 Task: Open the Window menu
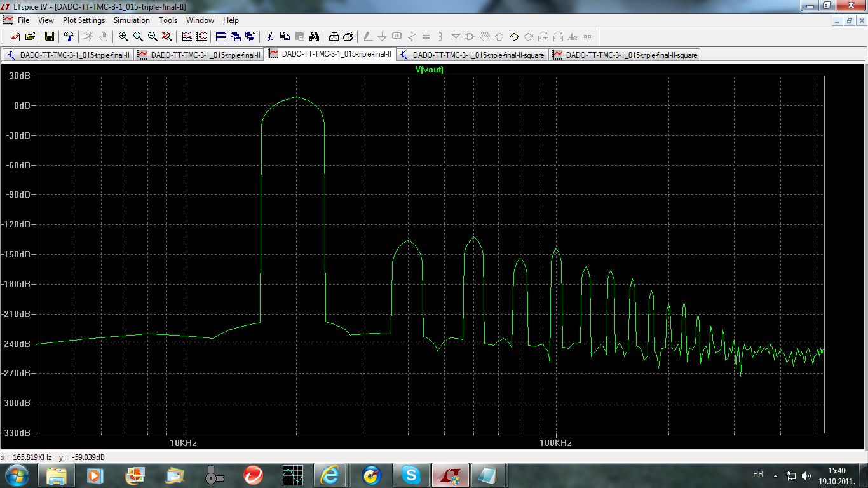pos(200,20)
